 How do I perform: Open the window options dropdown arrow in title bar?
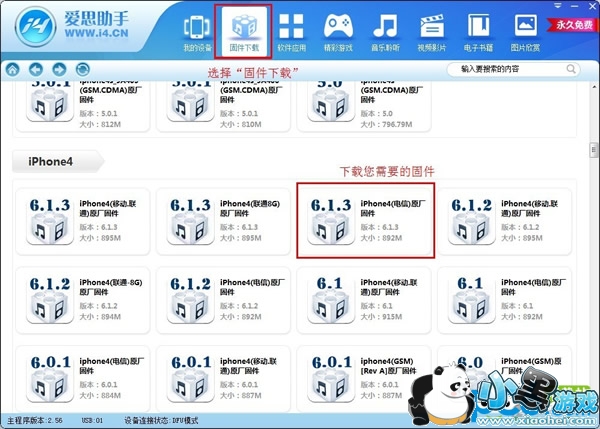[558, 5]
